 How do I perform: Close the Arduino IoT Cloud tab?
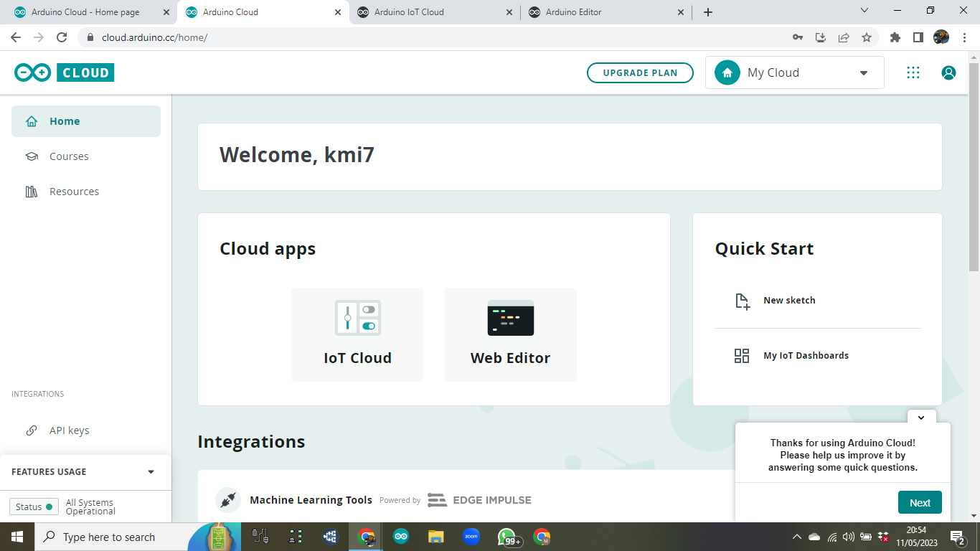[x=509, y=12]
